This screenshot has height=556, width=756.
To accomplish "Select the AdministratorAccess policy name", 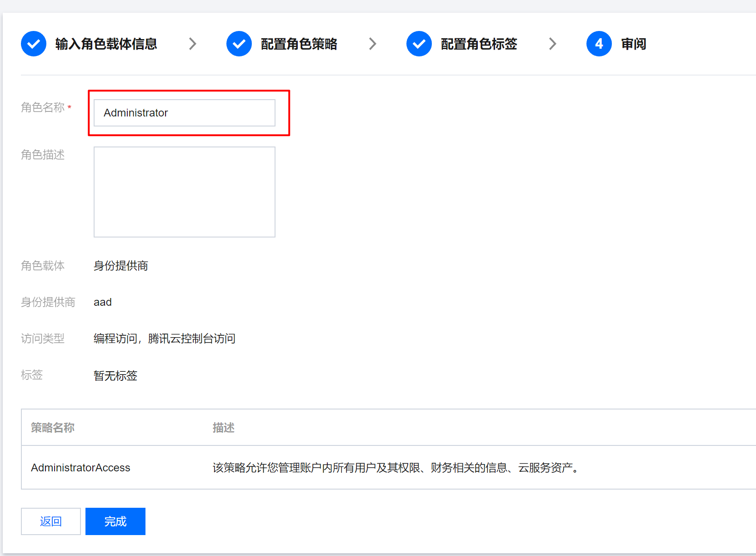I will [80, 468].
